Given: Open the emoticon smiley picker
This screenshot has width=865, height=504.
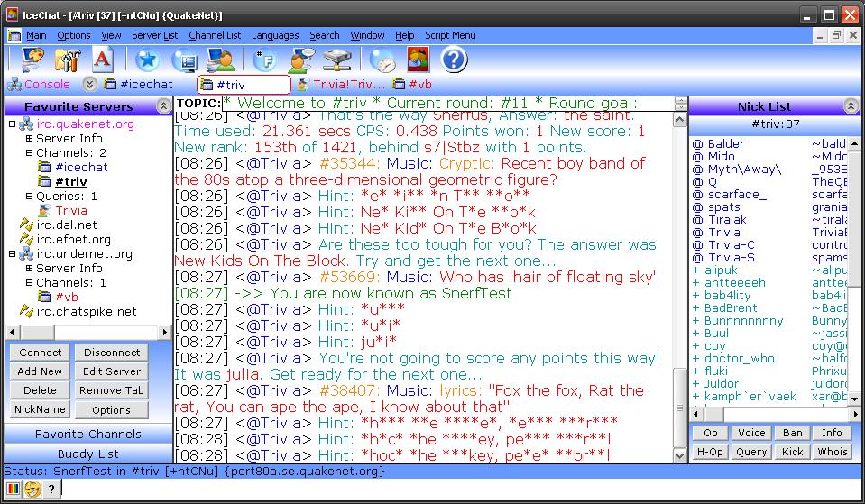Looking at the screenshot, I should (x=32, y=489).
